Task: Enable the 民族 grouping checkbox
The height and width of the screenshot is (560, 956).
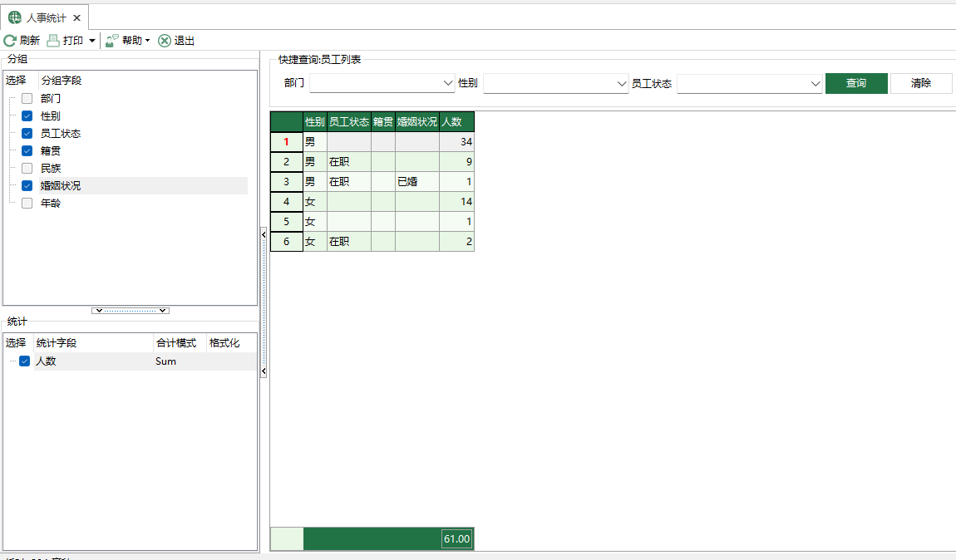Action: (27, 169)
